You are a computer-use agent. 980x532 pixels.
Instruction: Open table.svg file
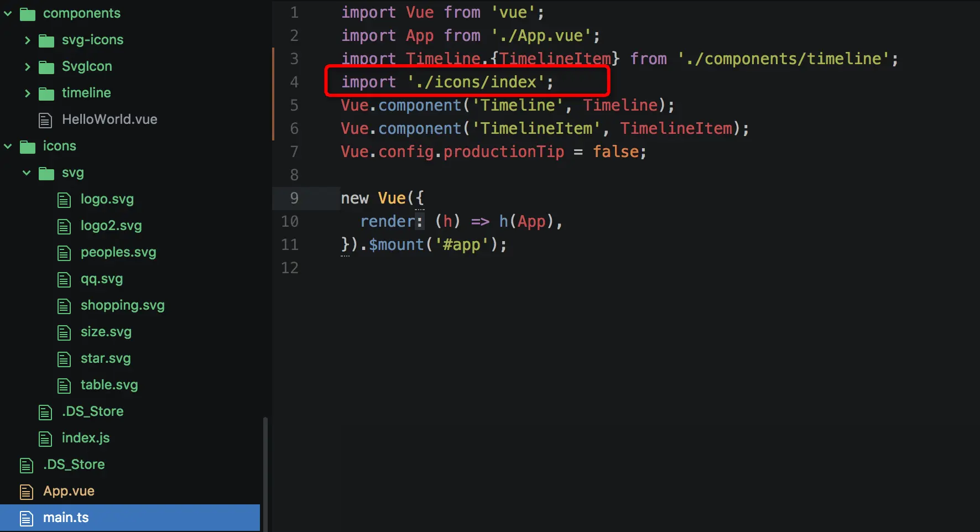coord(110,385)
